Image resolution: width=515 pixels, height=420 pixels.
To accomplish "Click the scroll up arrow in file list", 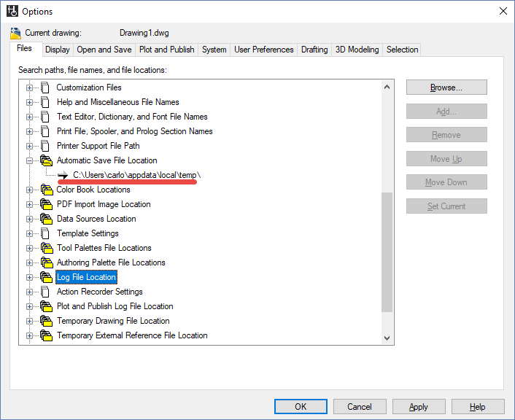I will point(387,87).
